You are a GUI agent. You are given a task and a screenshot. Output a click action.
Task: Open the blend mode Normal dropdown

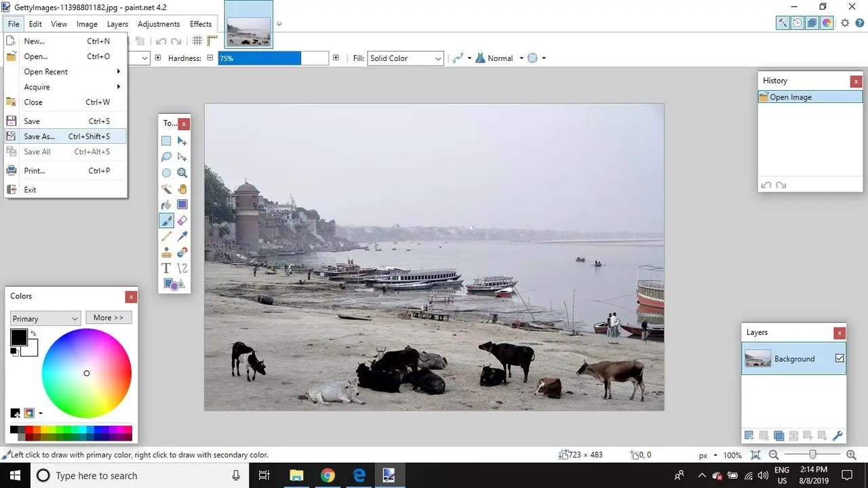click(502, 58)
